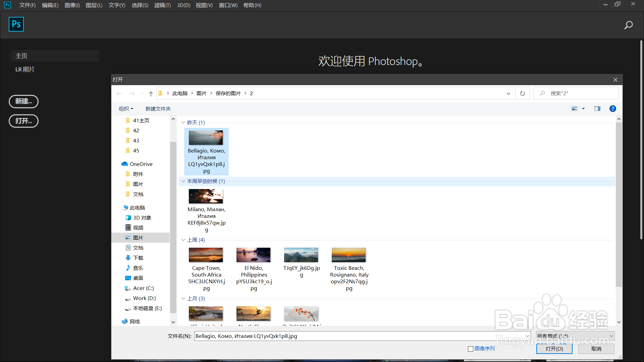This screenshot has width=644, height=362.
Task: Collapse the 上周 (4) group
Action: pyautogui.click(x=183, y=240)
